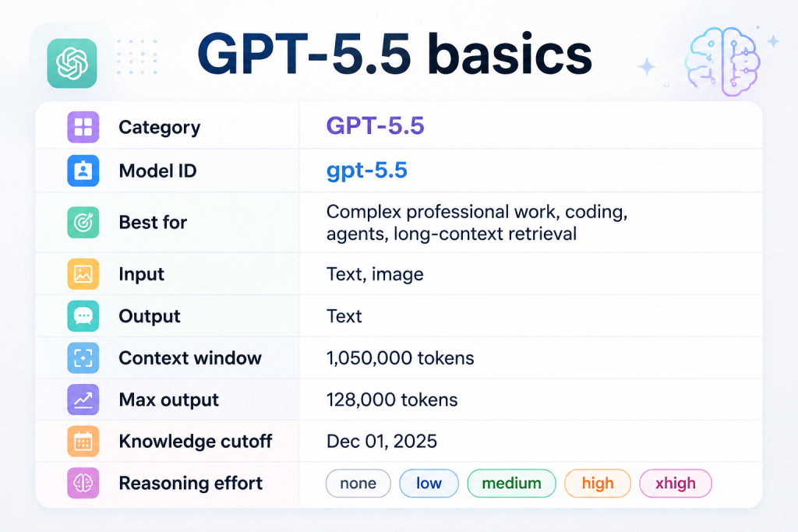
Task: Click the orange Input image icon
Action: pos(83,274)
